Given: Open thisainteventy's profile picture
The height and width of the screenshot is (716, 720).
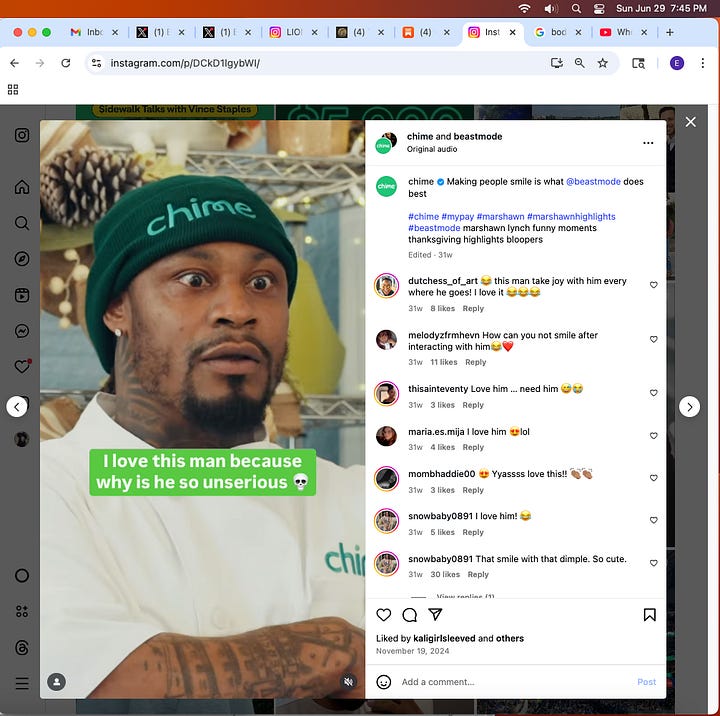Looking at the screenshot, I should coord(386,393).
